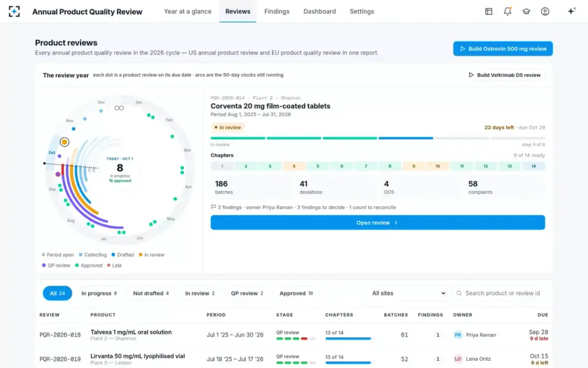Filter list by Not drafted 4
This screenshot has width=588, height=368.
coord(151,293)
